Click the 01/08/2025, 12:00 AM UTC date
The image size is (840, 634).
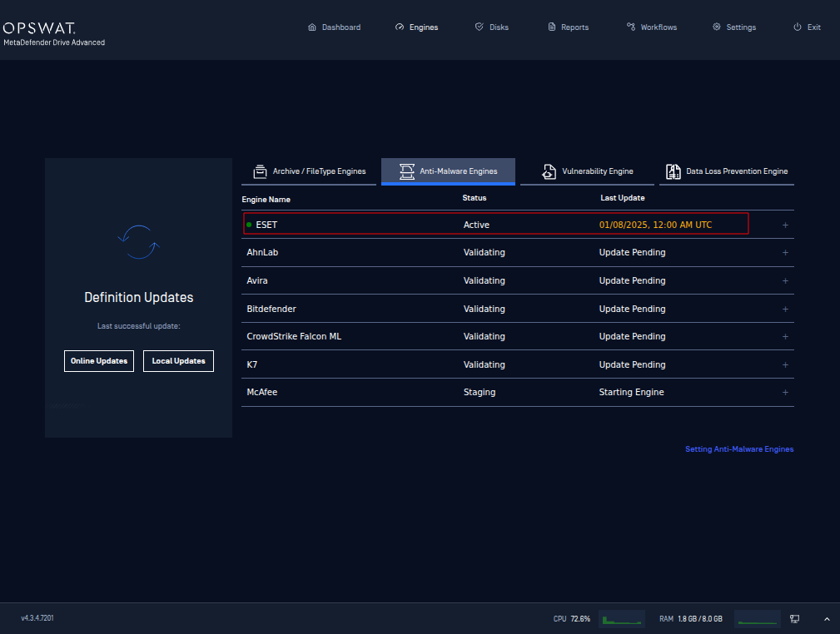pos(656,225)
